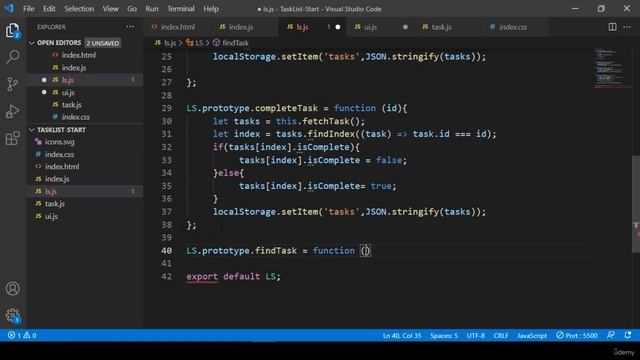The height and width of the screenshot is (360, 640).
Task: Open ls.js in the TASKLIST-START tree
Action: point(85,191)
